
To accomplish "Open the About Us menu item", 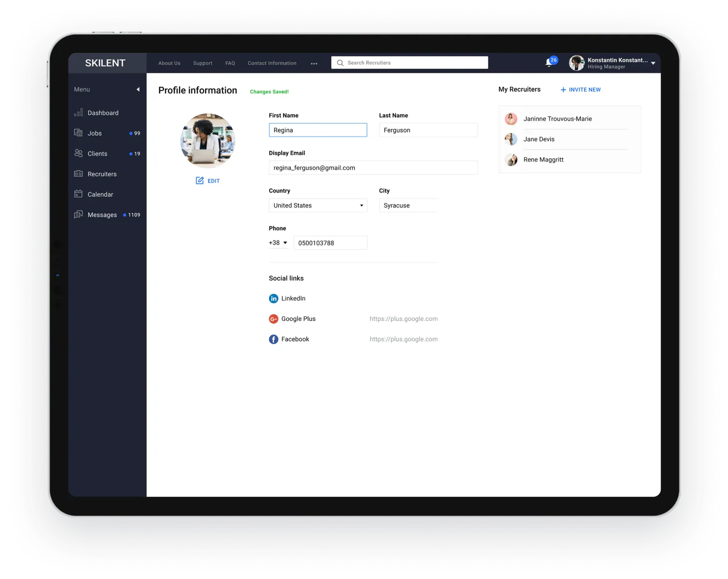I will pyautogui.click(x=169, y=63).
